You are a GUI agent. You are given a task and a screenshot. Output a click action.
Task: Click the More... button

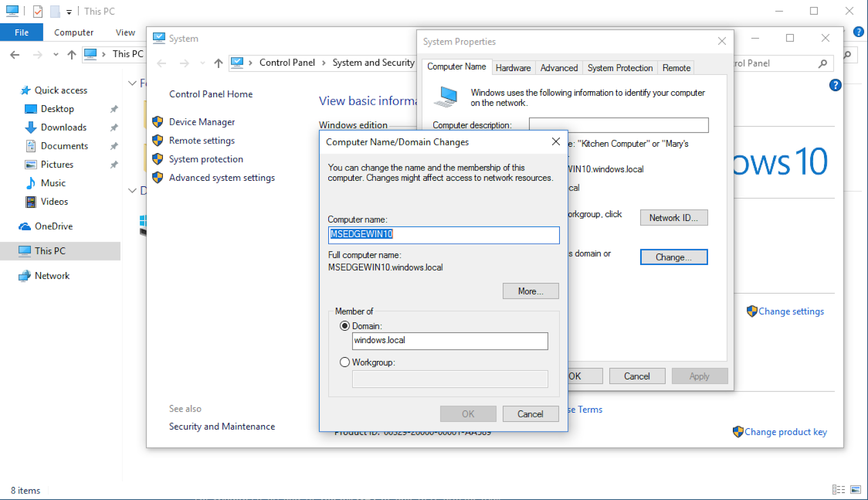tap(531, 291)
